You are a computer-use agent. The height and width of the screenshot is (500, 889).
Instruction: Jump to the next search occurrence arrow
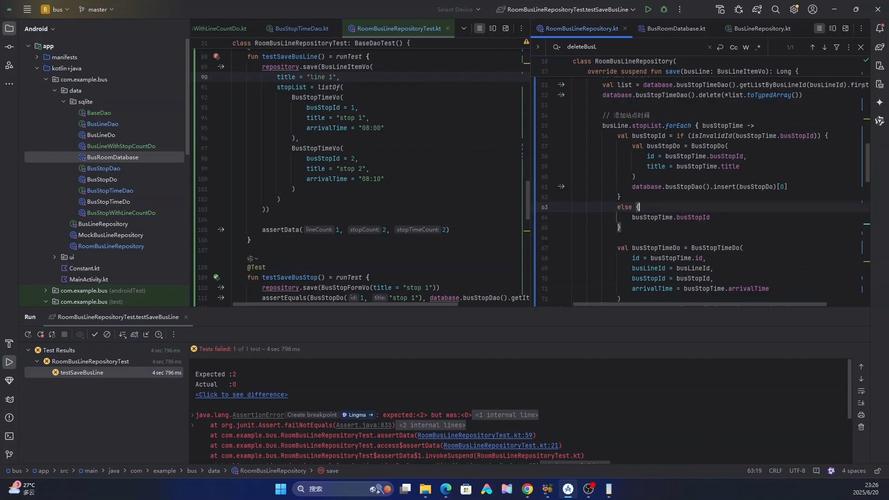pyautogui.click(x=825, y=47)
